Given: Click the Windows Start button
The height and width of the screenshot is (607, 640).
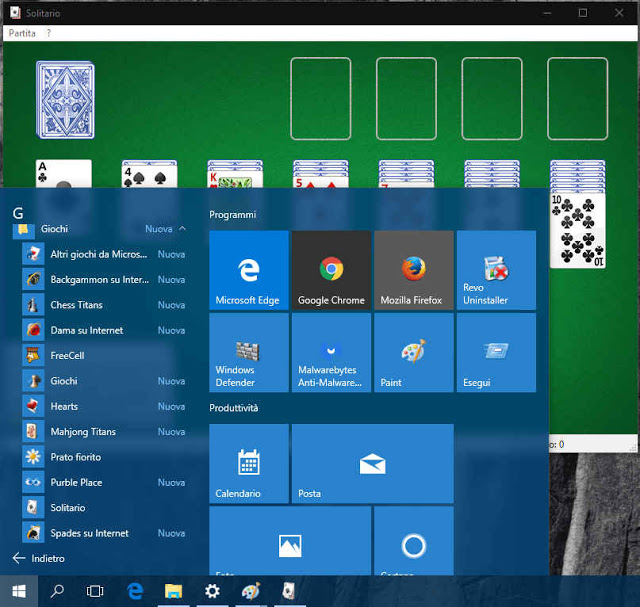Looking at the screenshot, I should [19, 591].
